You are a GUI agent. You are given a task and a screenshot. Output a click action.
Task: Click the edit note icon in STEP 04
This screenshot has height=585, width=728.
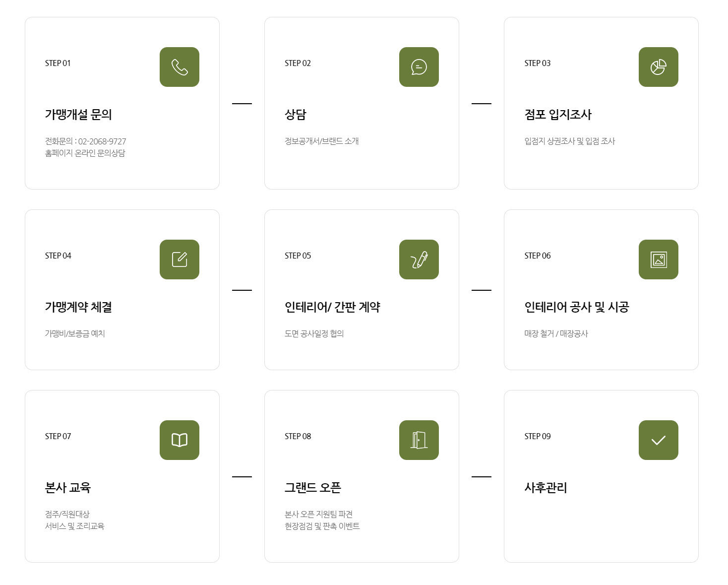(180, 260)
